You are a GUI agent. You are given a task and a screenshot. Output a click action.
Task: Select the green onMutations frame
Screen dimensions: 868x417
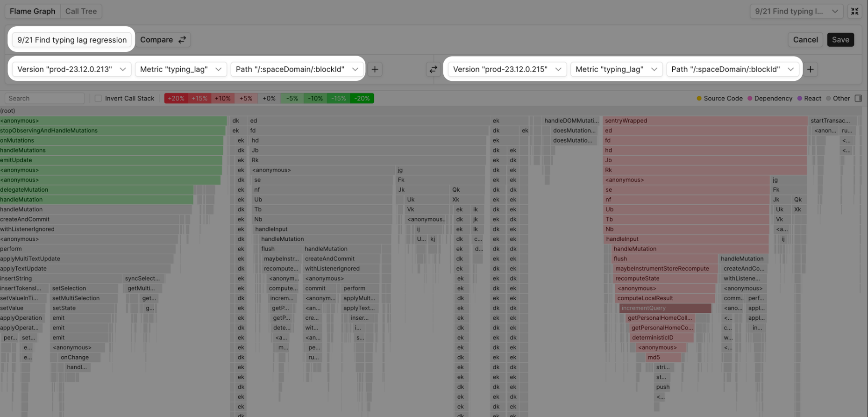tap(112, 140)
